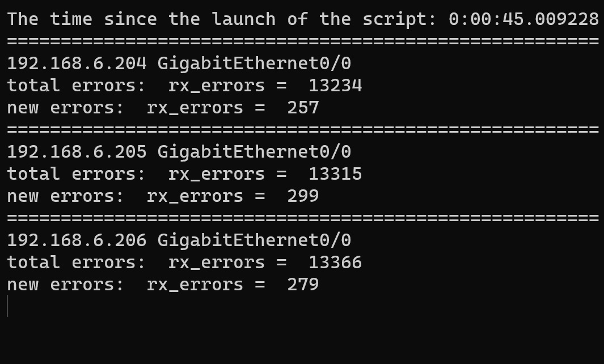Click the total rx_errors value 13315
Viewport: 604px width, 364px height.
point(336,174)
